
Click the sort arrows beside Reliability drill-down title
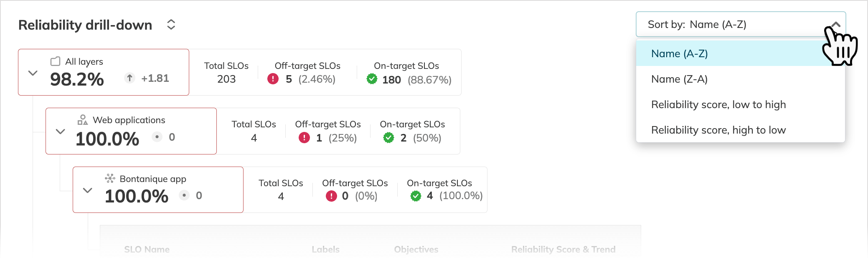pos(171,25)
